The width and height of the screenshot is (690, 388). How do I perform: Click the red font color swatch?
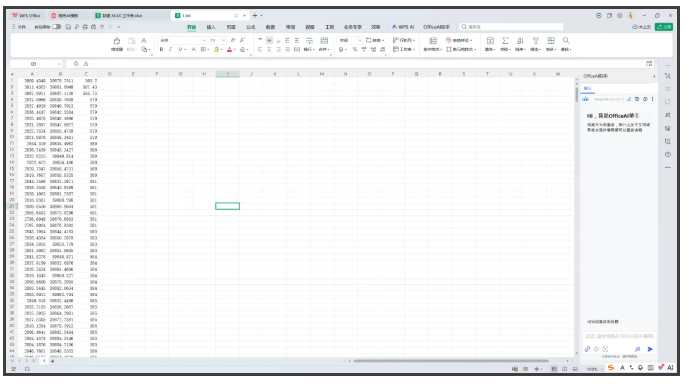pos(229,50)
